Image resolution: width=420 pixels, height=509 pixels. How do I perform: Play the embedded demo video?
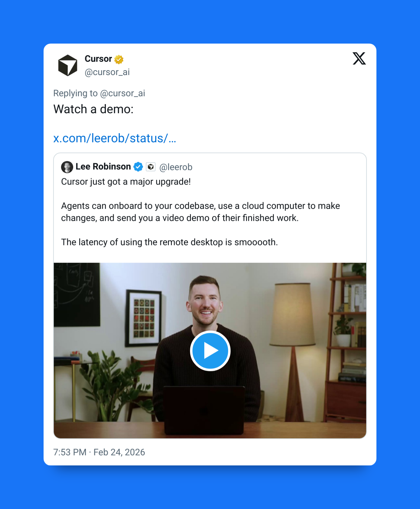coord(210,351)
